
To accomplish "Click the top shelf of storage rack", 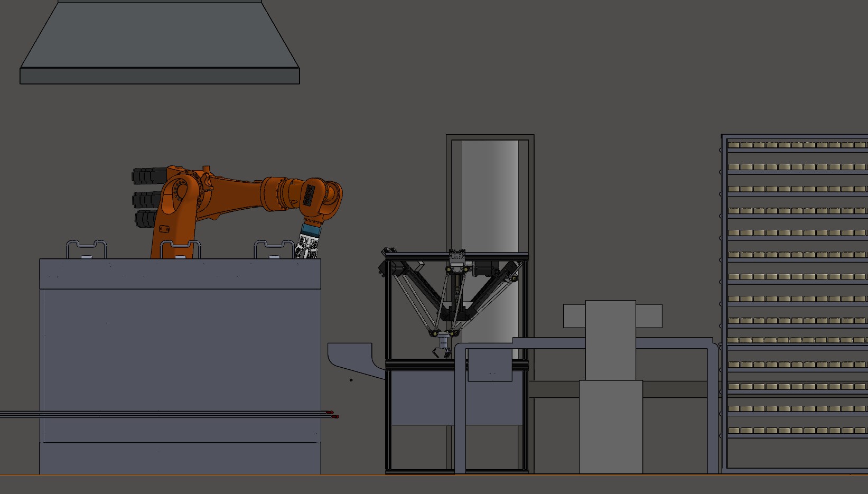I will click(797, 145).
